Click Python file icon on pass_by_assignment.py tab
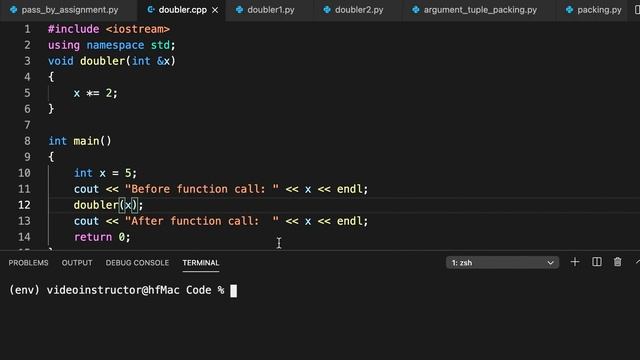 pos(13,10)
